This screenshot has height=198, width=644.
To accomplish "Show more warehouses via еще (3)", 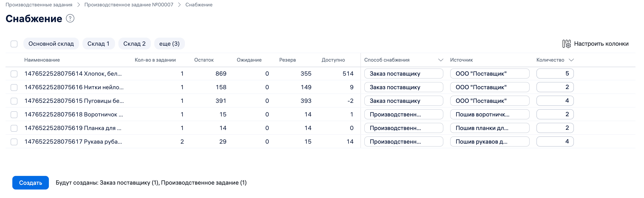I will pyautogui.click(x=169, y=44).
